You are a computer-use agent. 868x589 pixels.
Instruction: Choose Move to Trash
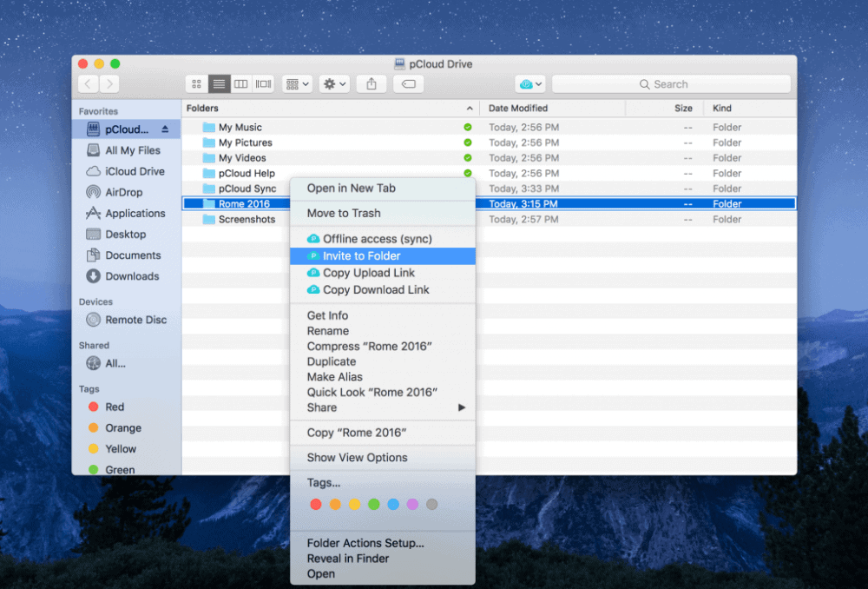[383, 214]
